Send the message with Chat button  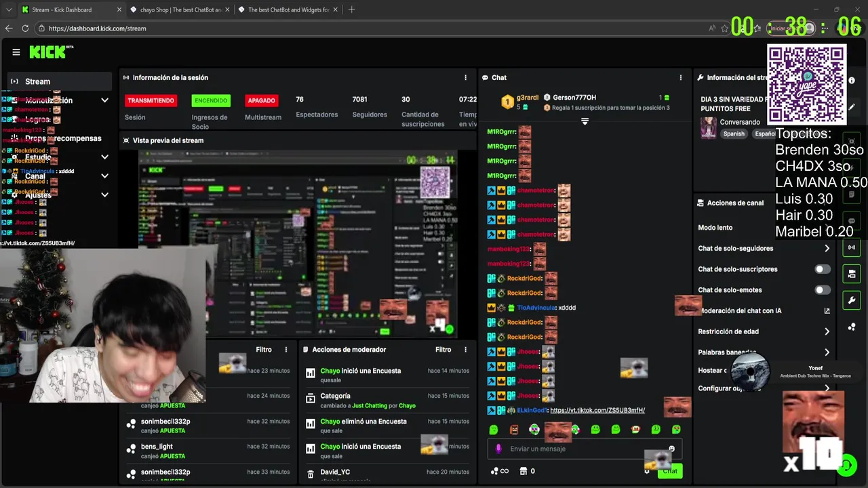(x=670, y=471)
